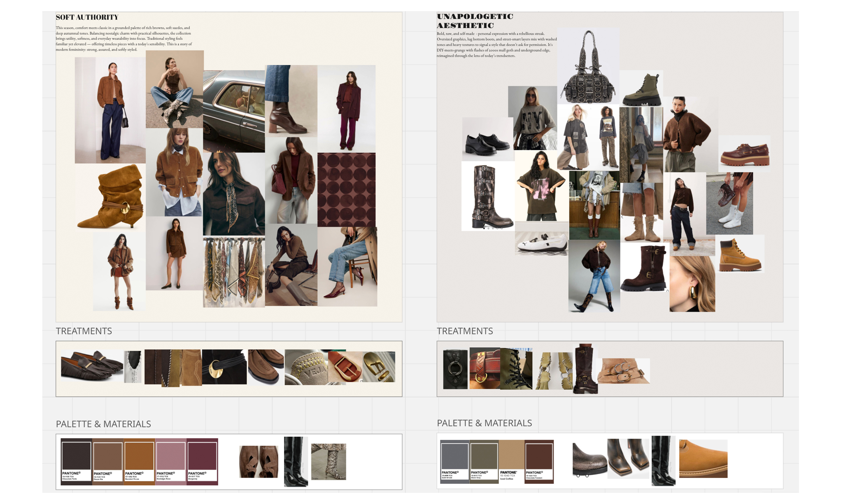Select the left TREATMENTS heading
The height and width of the screenshot is (504, 841).
point(84,331)
